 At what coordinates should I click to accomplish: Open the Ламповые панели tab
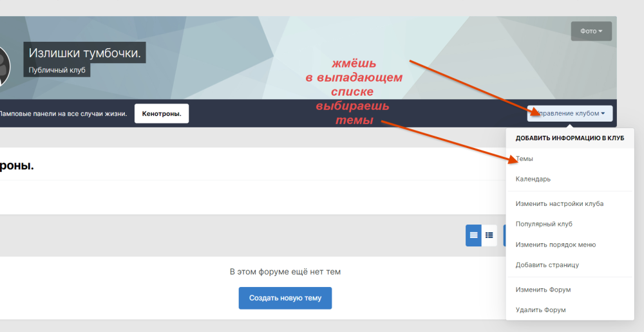click(x=63, y=114)
